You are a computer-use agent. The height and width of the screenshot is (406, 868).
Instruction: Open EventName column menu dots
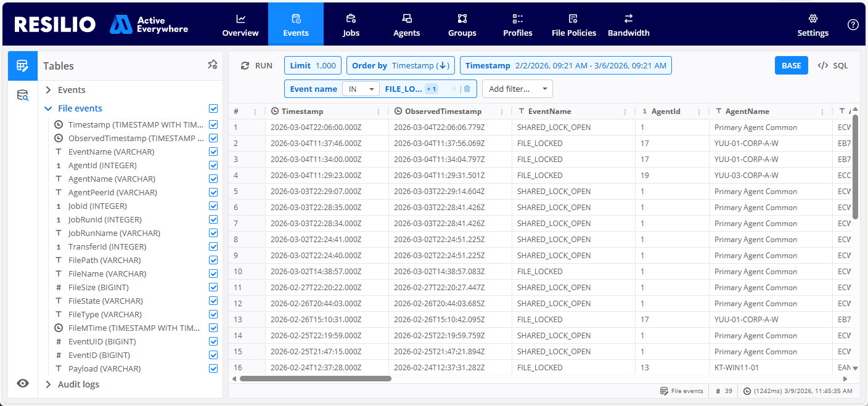coord(625,112)
